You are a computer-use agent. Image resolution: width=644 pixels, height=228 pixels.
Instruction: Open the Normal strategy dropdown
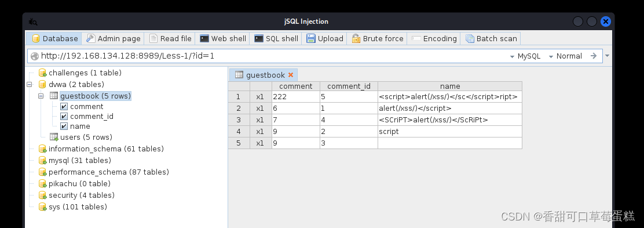pyautogui.click(x=565, y=56)
